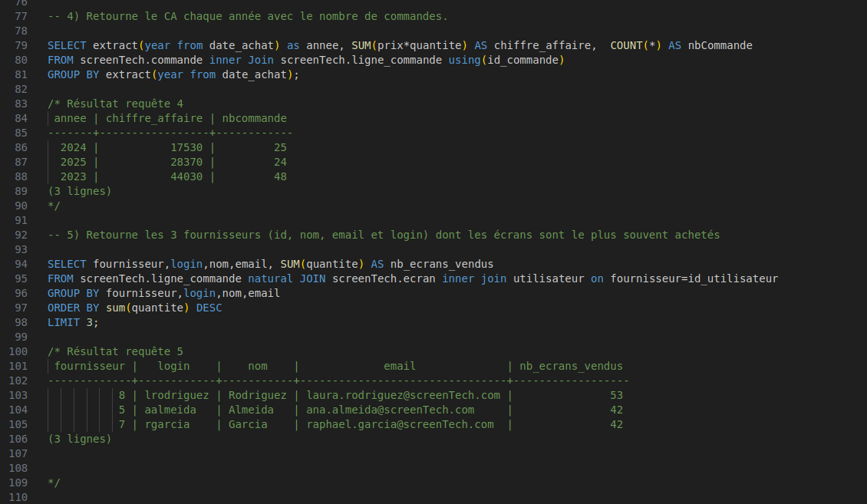Click the nbCommande alias on line 79
Screen dimensions: 867x504
click(720, 45)
